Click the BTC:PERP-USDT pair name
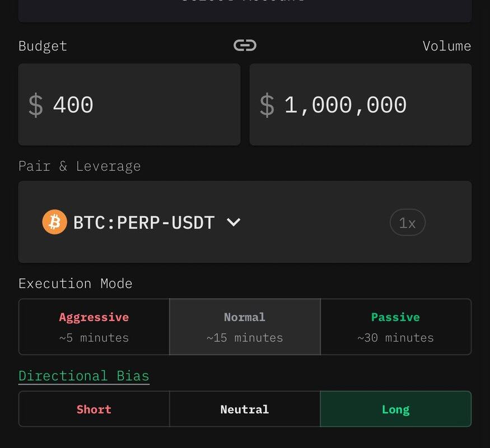 pyautogui.click(x=144, y=223)
